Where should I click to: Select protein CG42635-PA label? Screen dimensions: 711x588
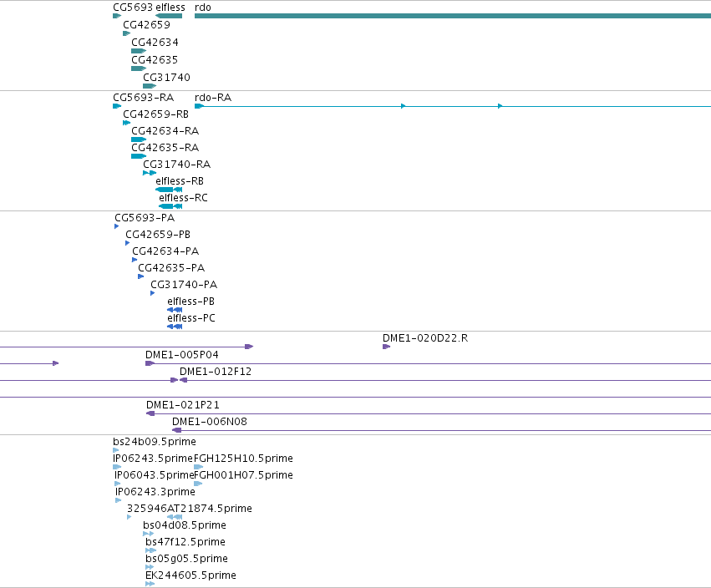point(171,268)
